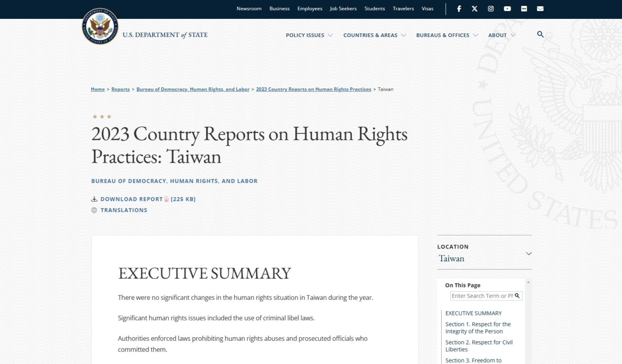Open site search with the magnifier icon
Screen dimensions: 622x364
point(540,34)
